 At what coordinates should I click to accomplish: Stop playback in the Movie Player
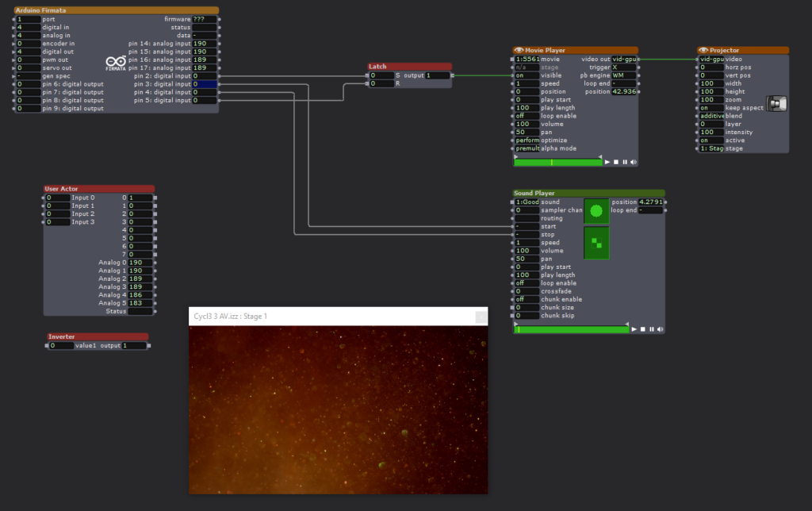[x=616, y=162]
